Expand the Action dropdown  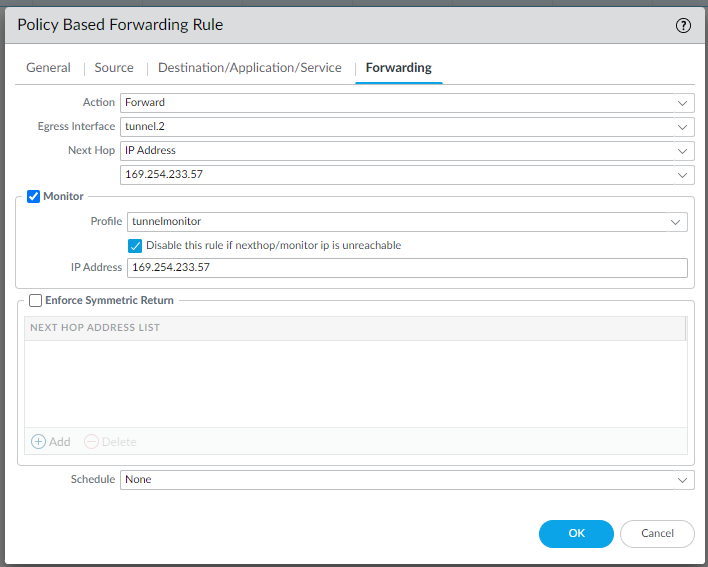tap(683, 103)
